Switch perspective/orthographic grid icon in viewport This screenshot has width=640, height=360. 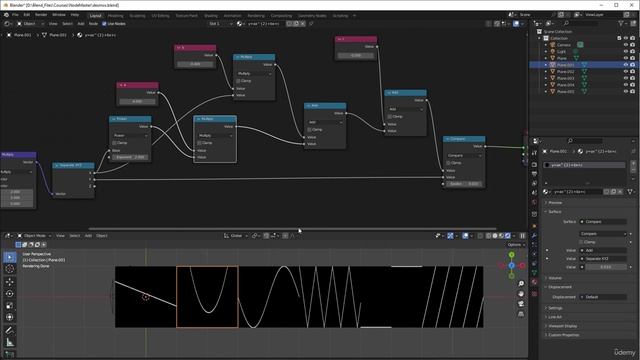pos(521,314)
